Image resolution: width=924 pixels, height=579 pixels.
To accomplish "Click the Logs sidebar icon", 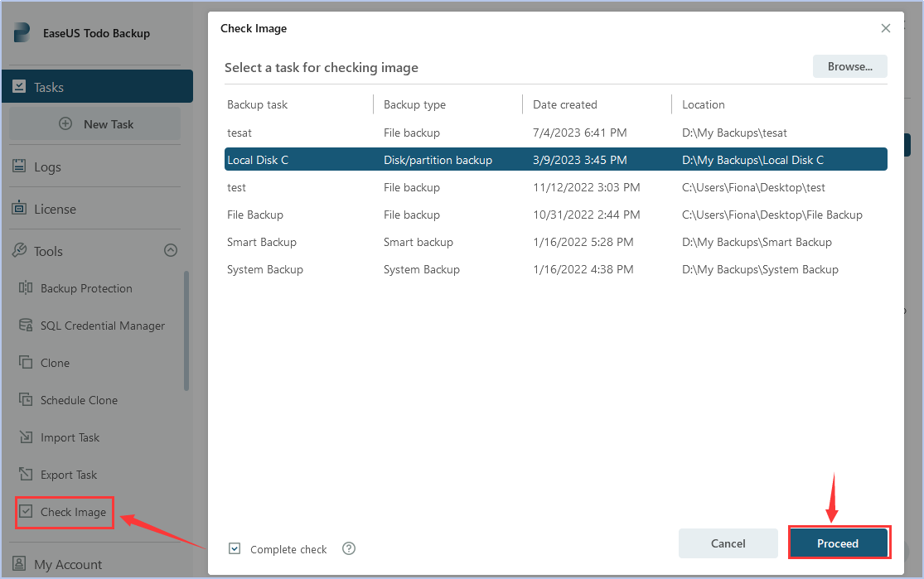I will (x=19, y=166).
